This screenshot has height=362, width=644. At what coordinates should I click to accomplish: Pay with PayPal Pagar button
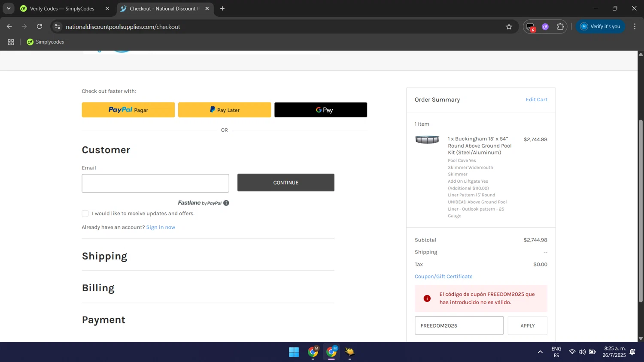[128, 110]
